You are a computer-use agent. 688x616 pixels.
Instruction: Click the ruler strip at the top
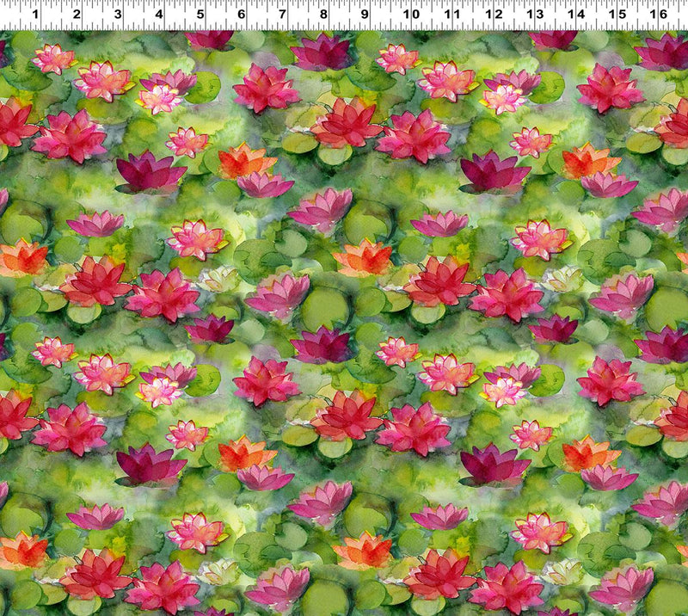344,15
